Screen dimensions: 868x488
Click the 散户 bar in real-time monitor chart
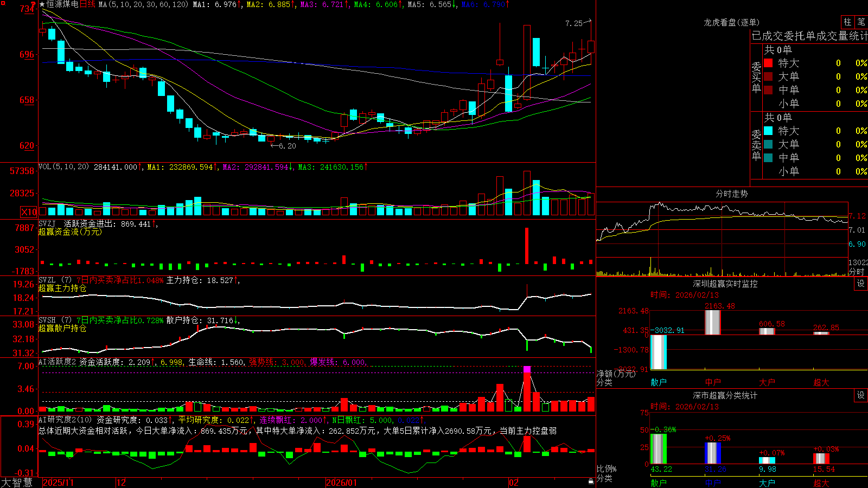(659, 352)
